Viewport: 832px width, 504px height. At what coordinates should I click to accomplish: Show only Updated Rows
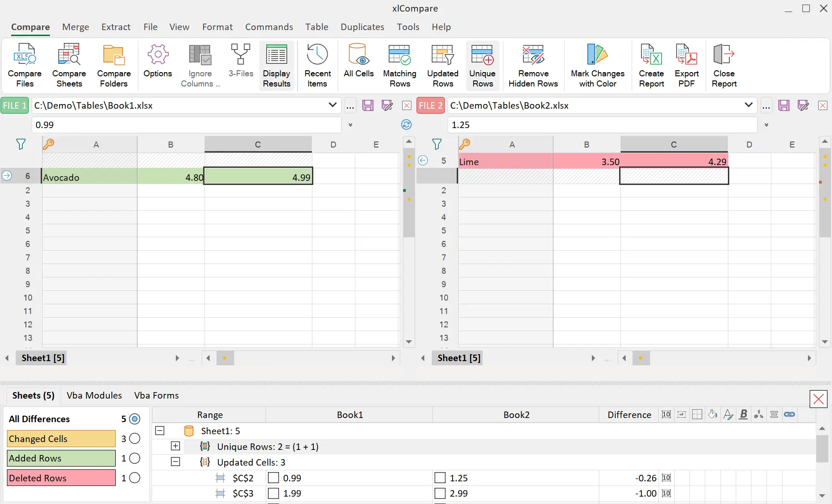coord(443,66)
